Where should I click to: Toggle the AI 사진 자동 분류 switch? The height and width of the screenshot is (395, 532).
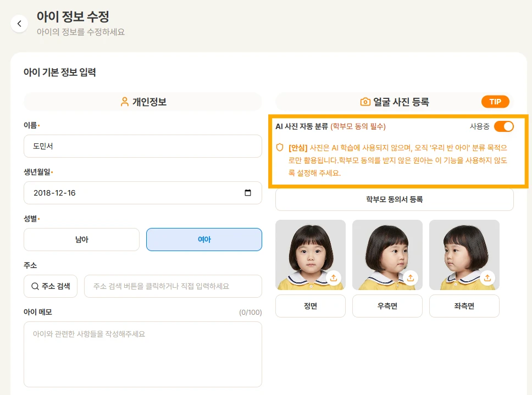[x=503, y=126]
